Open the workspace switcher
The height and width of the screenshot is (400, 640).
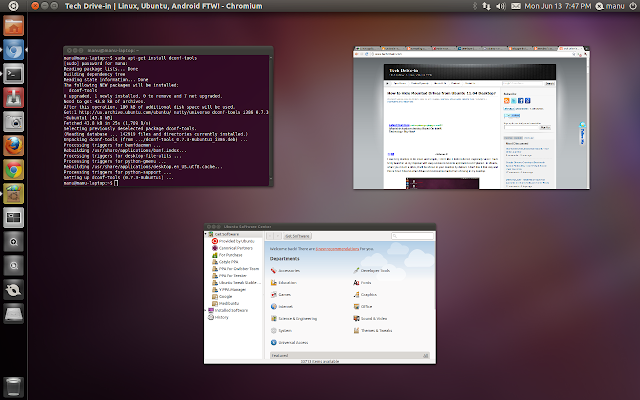coord(13,218)
